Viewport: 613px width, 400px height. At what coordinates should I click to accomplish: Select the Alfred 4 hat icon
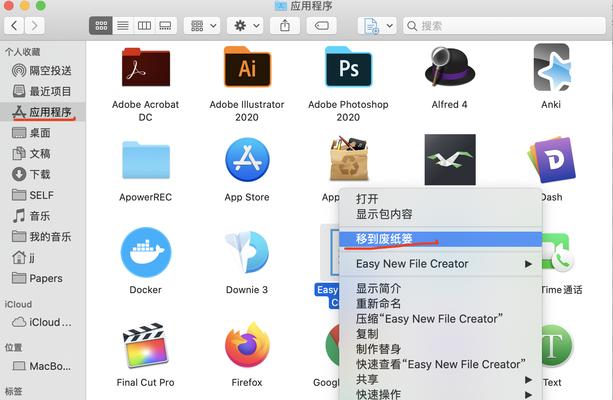pos(450,66)
